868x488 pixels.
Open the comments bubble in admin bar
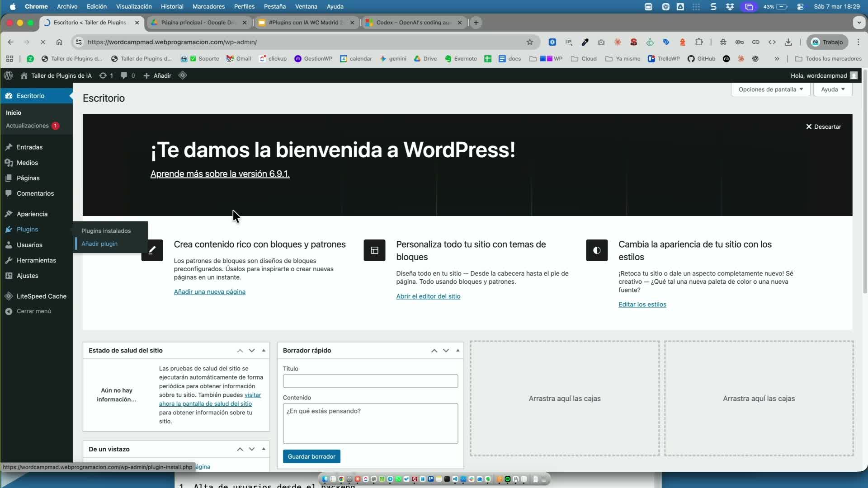(x=124, y=75)
